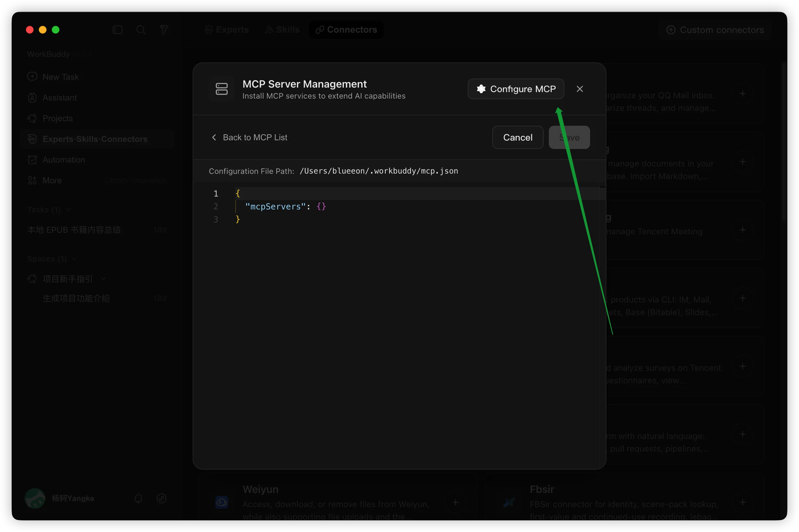Click the filter funnel icon

pyautogui.click(x=164, y=30)
